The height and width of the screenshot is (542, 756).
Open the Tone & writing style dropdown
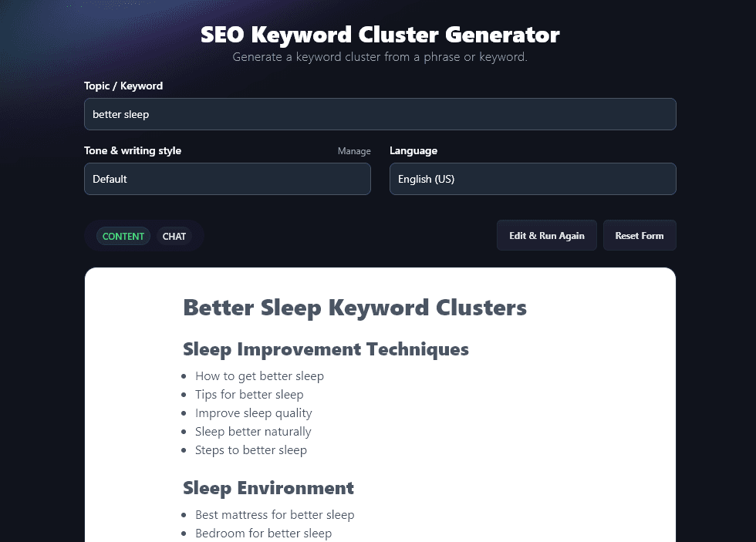(227, 179)
